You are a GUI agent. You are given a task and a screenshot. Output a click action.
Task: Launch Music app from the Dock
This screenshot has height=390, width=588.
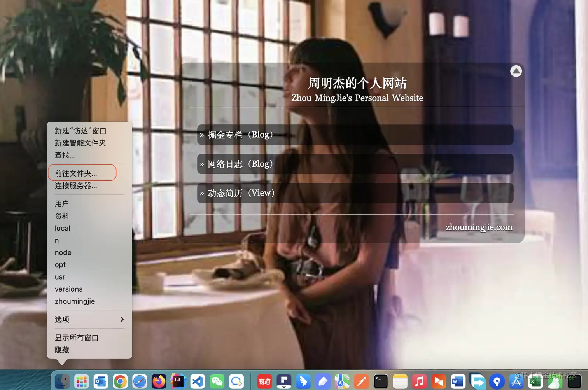tap(419, 381)
